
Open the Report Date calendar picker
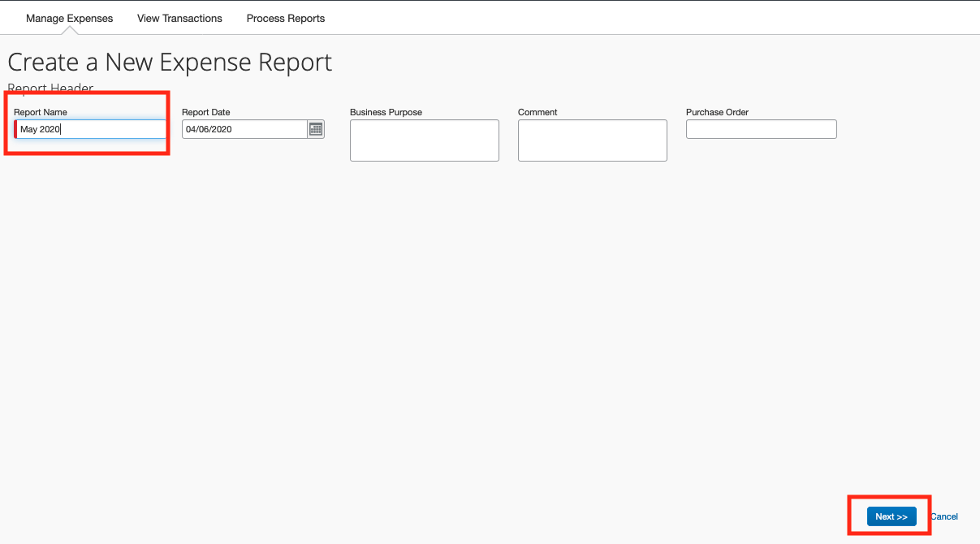coord(316,129)
